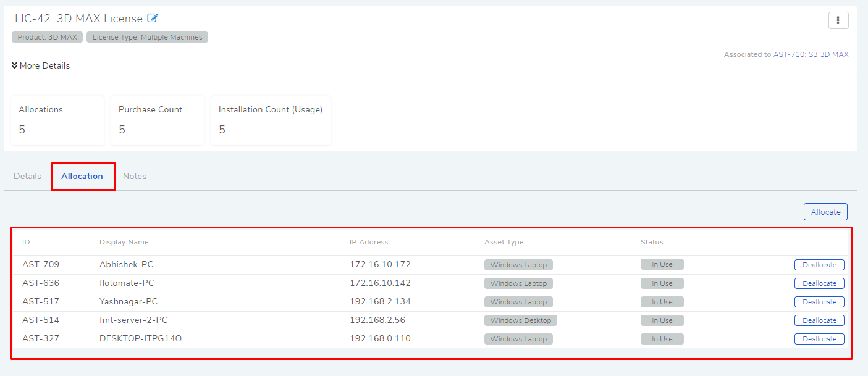This screenshot has height=376, width=868.
Task: Deallocate license from Yashnagar-PC
Action: (x=819, y=302)
